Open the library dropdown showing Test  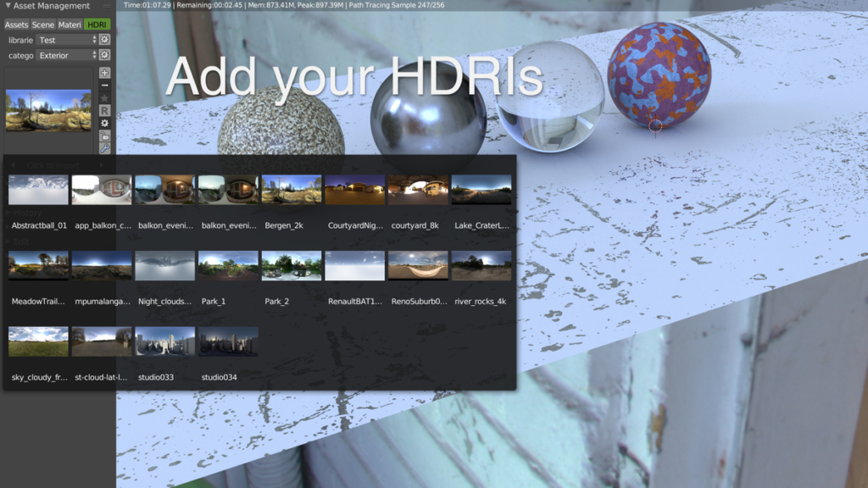tap(67, 40)
